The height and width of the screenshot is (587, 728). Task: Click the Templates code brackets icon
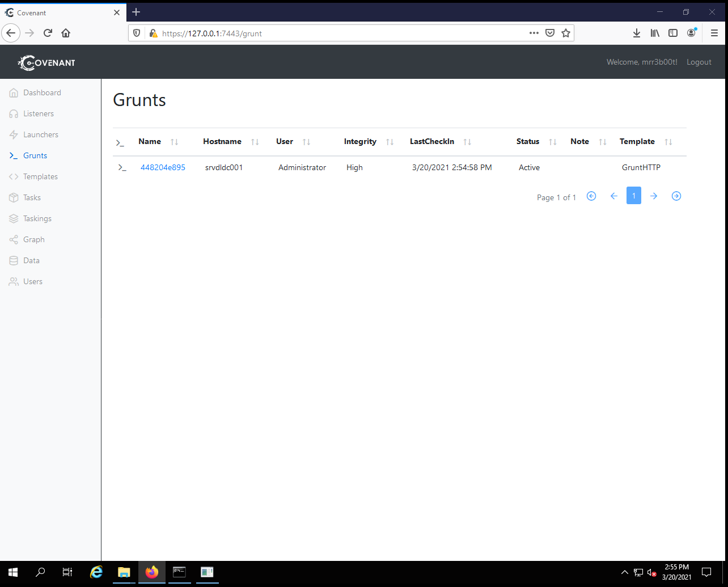point(14,176)
